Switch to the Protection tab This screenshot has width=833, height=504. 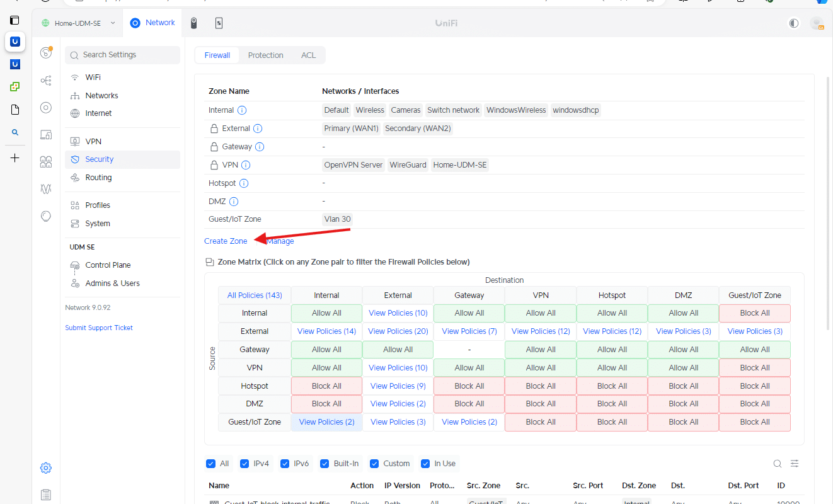(x=265, y=55)
